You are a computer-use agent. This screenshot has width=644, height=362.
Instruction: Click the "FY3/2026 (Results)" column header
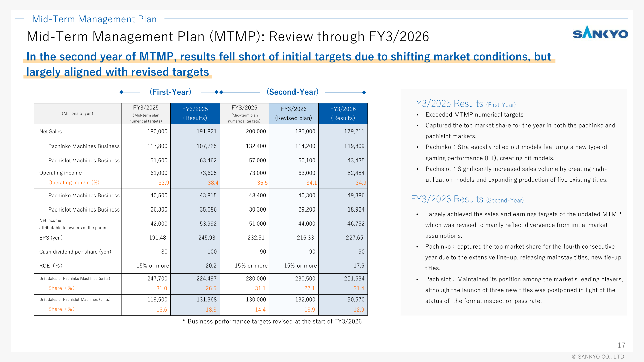tap(343, 114)
